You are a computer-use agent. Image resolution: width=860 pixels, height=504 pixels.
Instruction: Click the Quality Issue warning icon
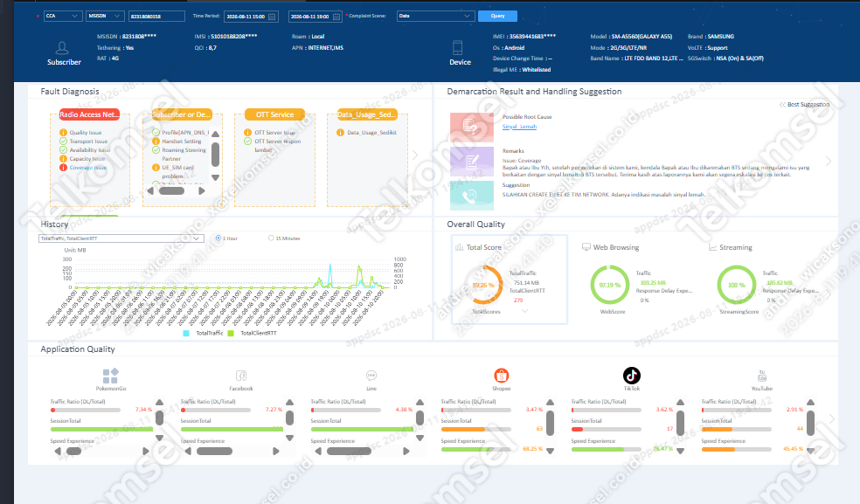tap(63, 133)
